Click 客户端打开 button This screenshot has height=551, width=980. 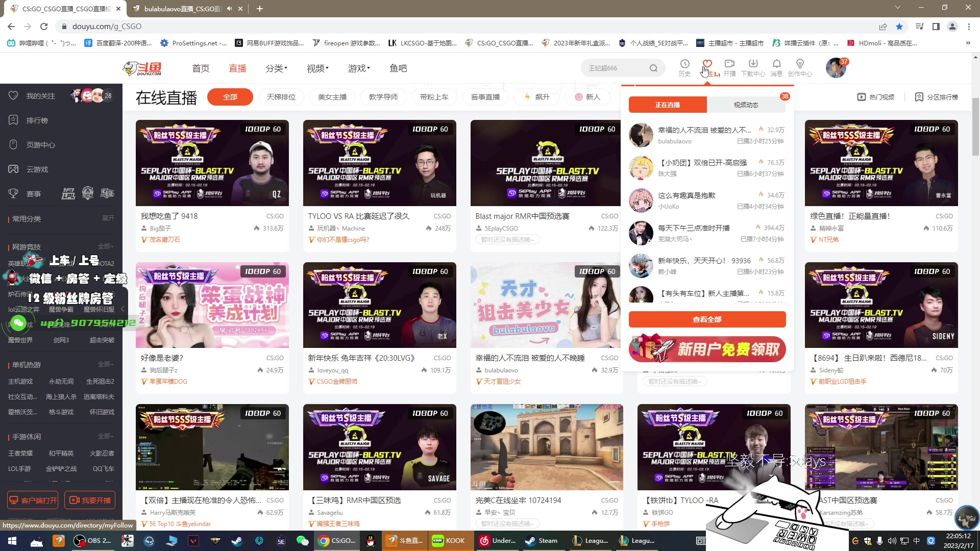pos(33,500)
